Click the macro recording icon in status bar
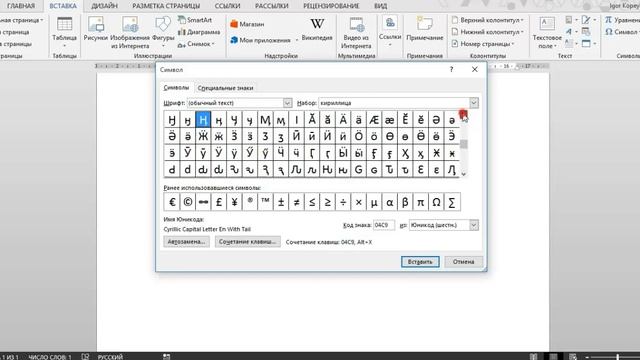This screenshot has height=360, width=640. pyautogui.click(x=167, y=356)
